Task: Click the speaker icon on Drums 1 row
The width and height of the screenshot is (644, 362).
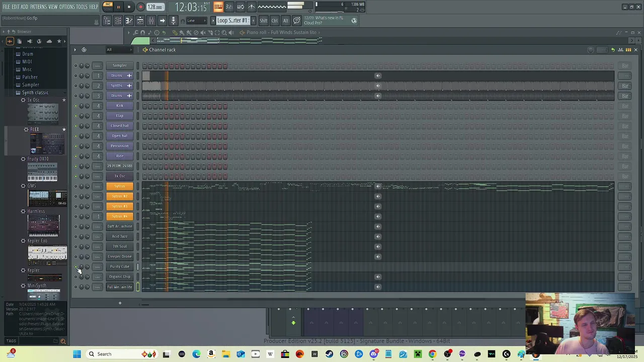Action: point(378,75)
